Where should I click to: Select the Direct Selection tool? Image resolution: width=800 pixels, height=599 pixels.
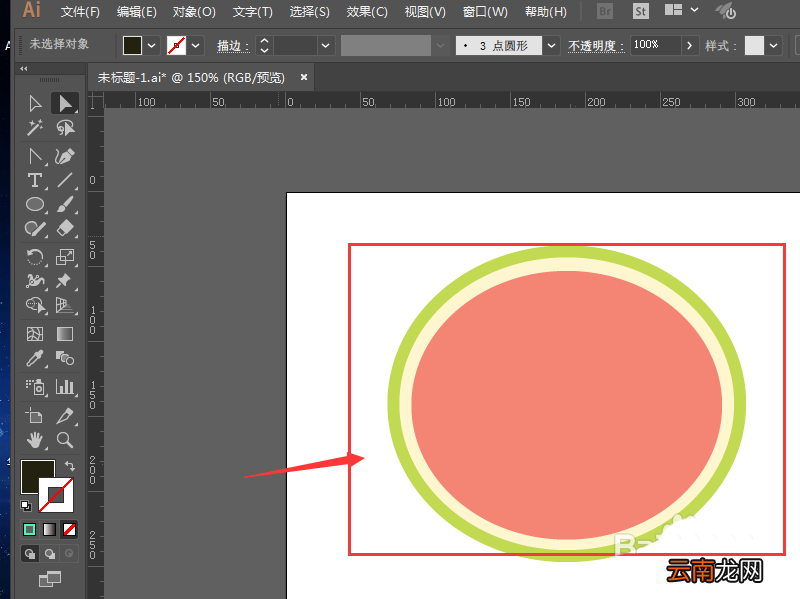(65, 104)
